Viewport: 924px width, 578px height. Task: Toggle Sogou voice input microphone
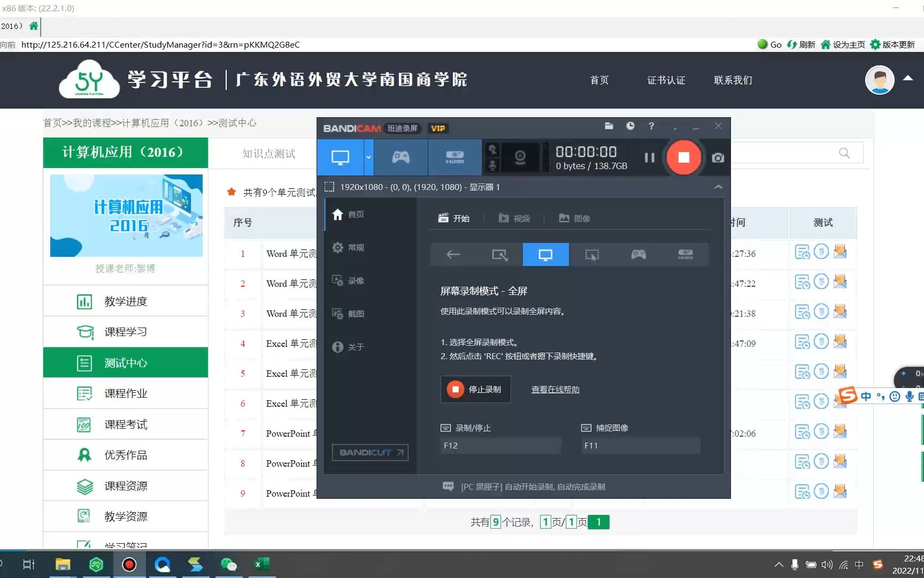909,397
